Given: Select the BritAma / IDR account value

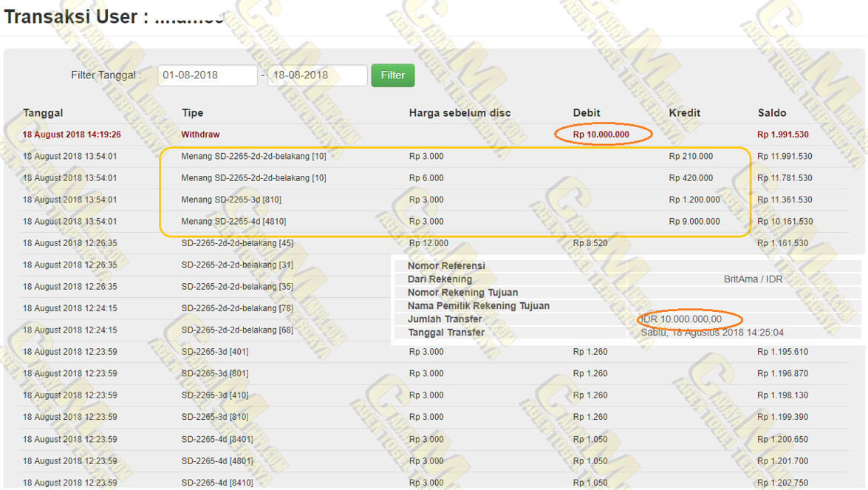Looking at the screenshot, I should tap(753, 279).
